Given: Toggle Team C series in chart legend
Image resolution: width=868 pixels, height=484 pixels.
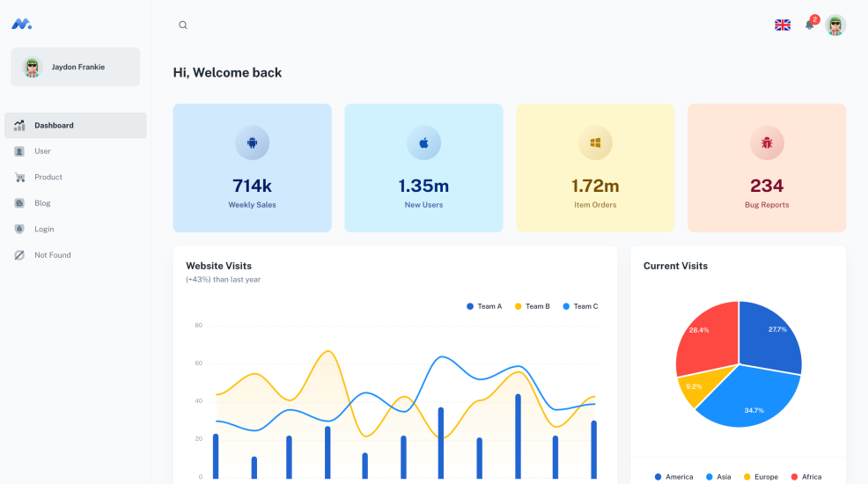Looking at the screenshot, I should (580, 306).
